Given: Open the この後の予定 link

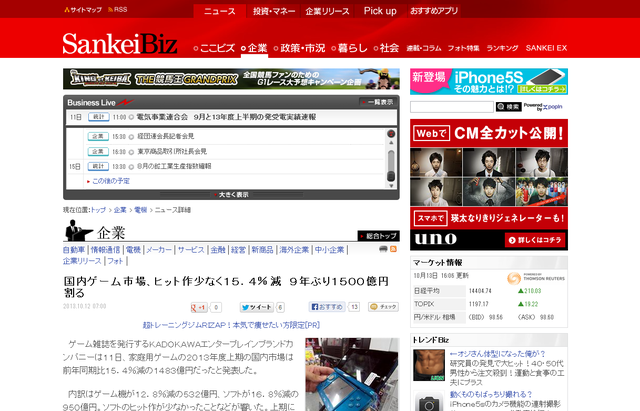Looking at the screenshot, I should point(111,181).
